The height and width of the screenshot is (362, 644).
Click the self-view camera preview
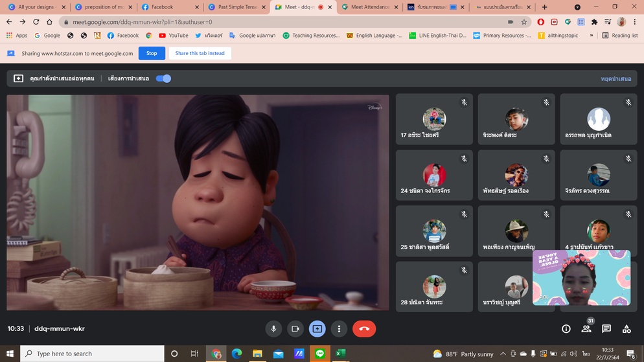(x=581, y=278)
